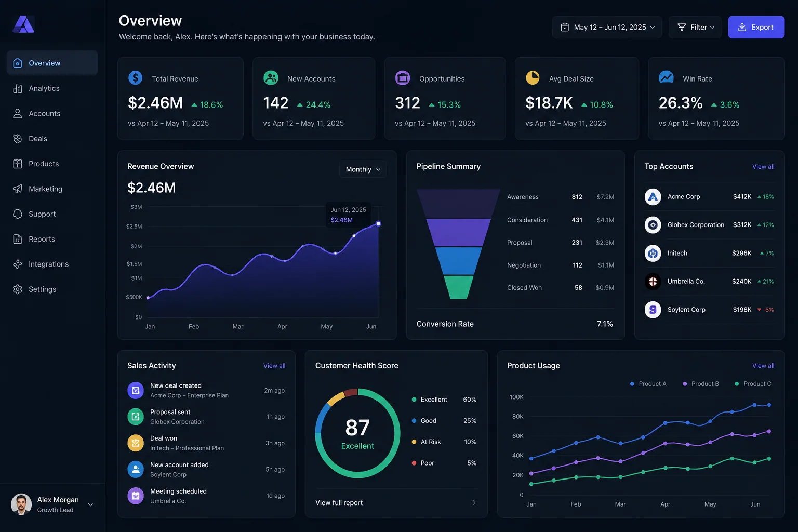The image size is (798, 532).
Task: Click the Integrations icon in sidebar
Action: coord(17,264)
